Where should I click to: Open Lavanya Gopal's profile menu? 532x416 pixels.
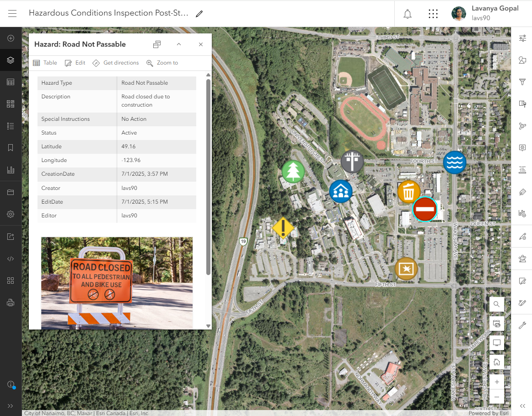[x=485, y=13]
